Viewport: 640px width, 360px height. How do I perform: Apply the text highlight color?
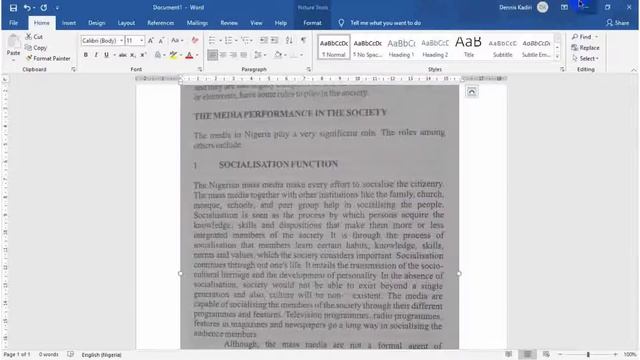pos(173,55)
